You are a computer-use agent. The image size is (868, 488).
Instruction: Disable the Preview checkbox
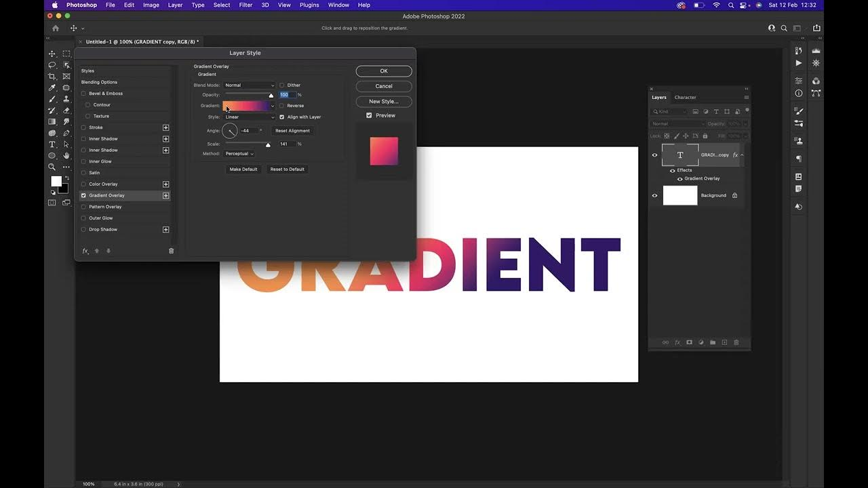coord(370,115)
